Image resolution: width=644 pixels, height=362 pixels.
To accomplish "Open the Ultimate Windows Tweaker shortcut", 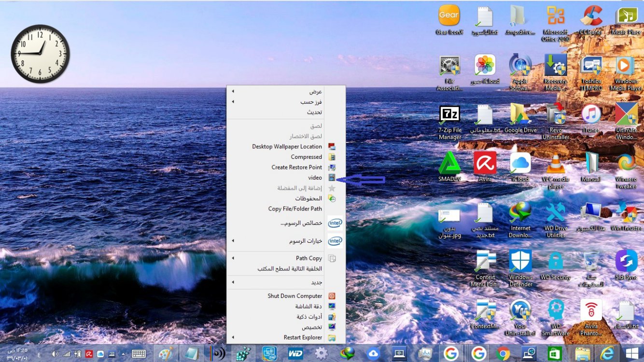I will (x=626, y=122).
